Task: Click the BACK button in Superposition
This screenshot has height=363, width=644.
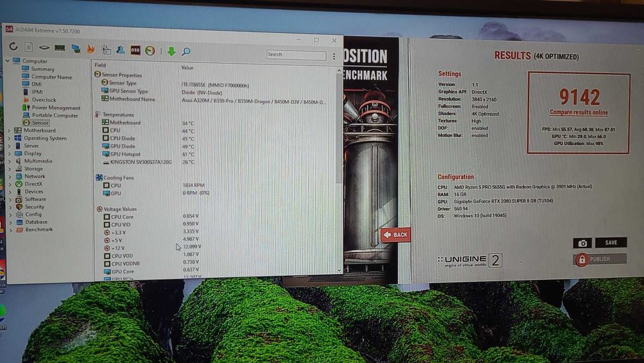Action: 395,235
